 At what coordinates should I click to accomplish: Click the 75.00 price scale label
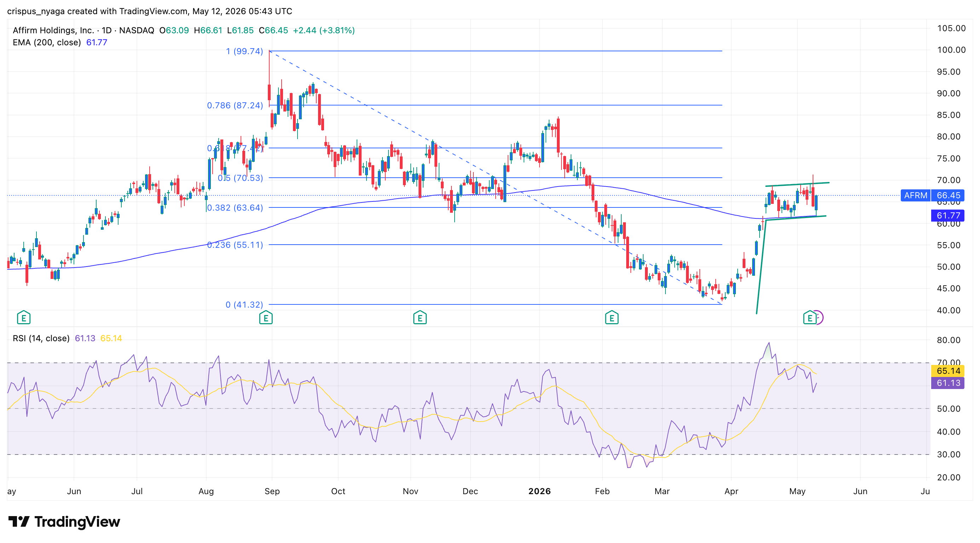949,158
